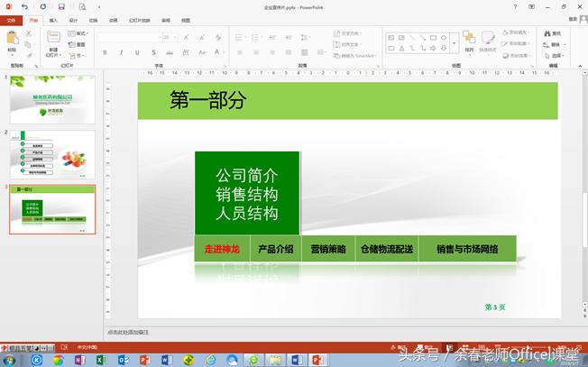Collapse the ribbon with the chevron
This screenshot has height=367, width=588.
580,66
